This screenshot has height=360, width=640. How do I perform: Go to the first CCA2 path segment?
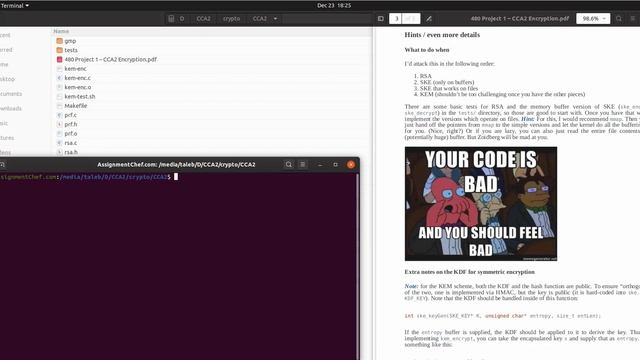coord(203,18)
